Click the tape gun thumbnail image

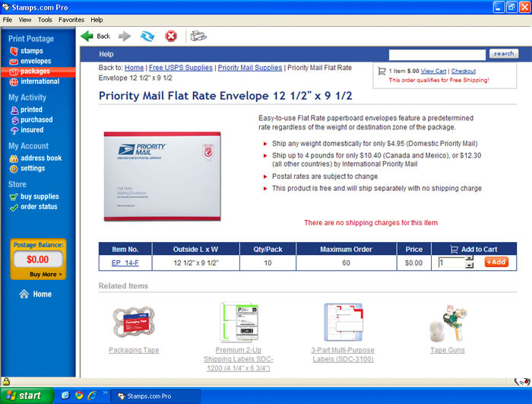coord(448,323)
